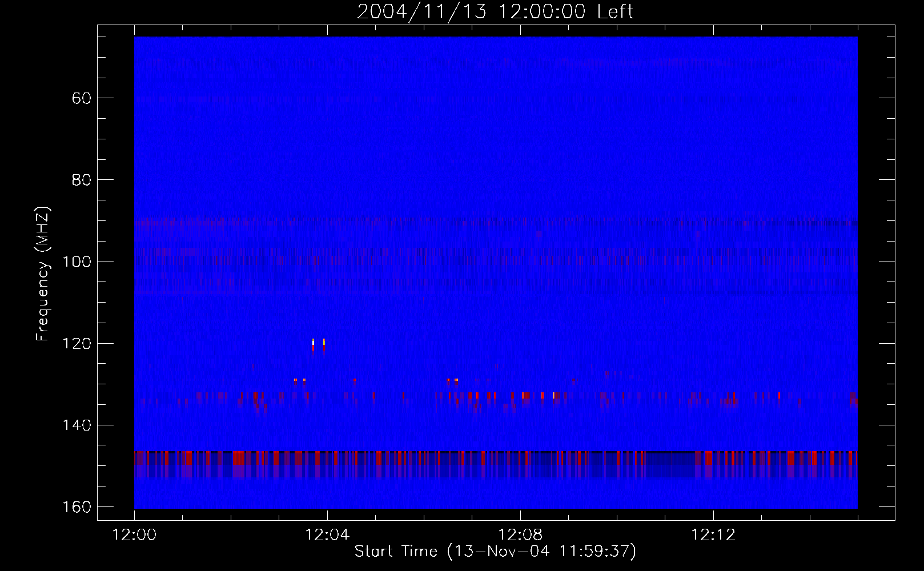924x571 pixels.
Task: Click the 12:12 time tick label
Action: pyautogui.click(x=713, y=535)
